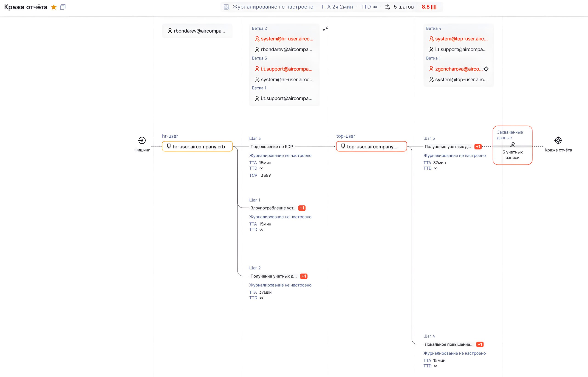
Task: Select the hr-user.aircompany.crb node
Action: pyautogui.click(x=197, y=146)
